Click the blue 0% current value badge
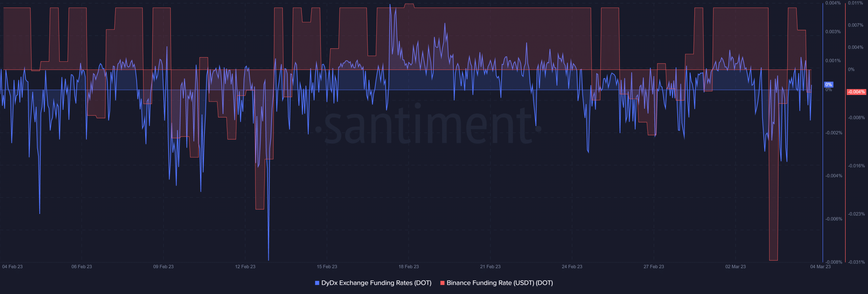The height and width of the screenshot is (294, 868). point(828,85)
